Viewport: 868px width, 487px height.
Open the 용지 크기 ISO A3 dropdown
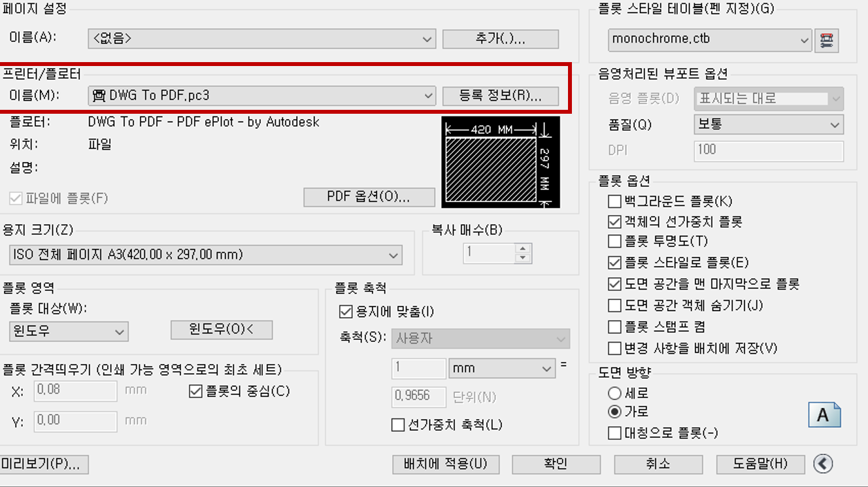(x=206, y=254)
